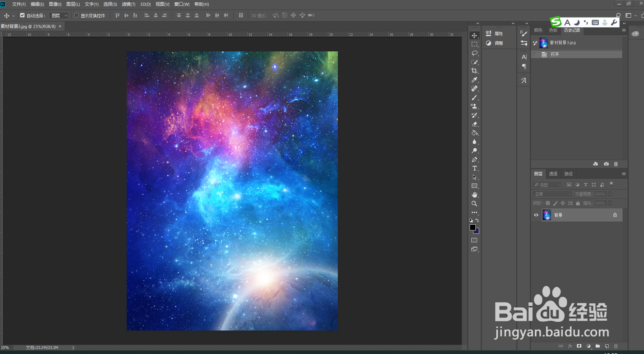Hide the 背景 layer with the eye icon
644x354 pixels.
tap(536, 215)
